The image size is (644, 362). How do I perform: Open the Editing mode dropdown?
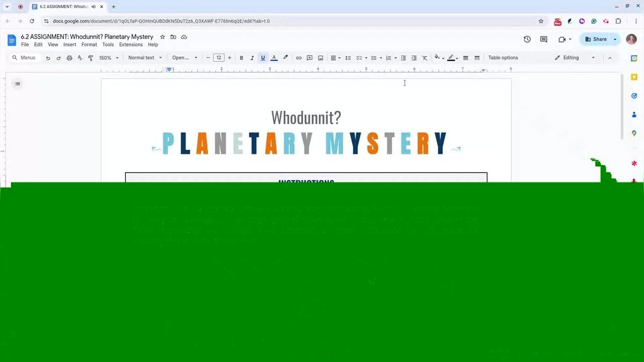click(574, 57)
